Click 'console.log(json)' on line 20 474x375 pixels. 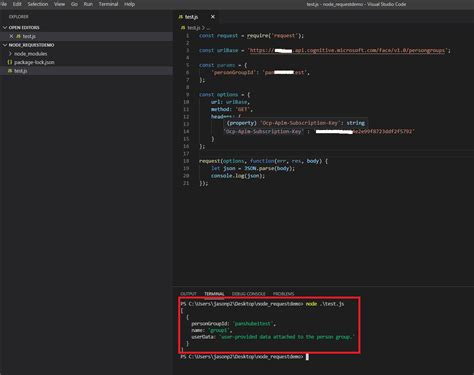coord(238,176)
